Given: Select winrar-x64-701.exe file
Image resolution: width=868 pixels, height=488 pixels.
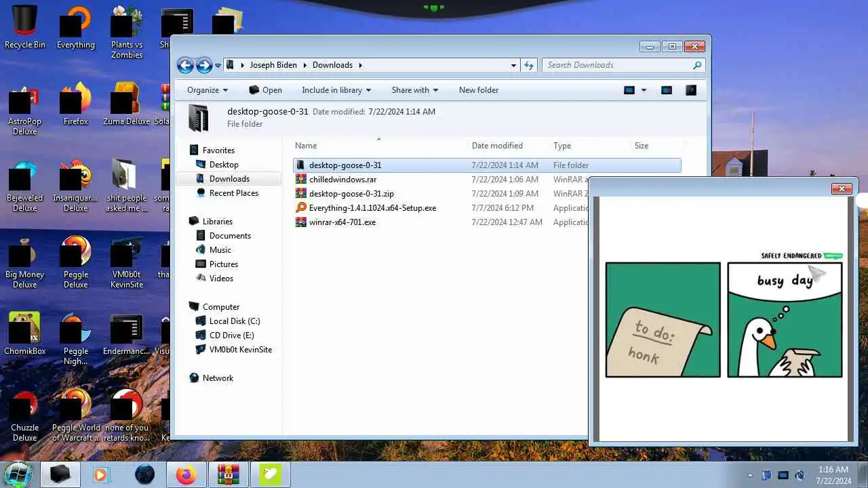Looking at the screenshot, I should point(342,222).
